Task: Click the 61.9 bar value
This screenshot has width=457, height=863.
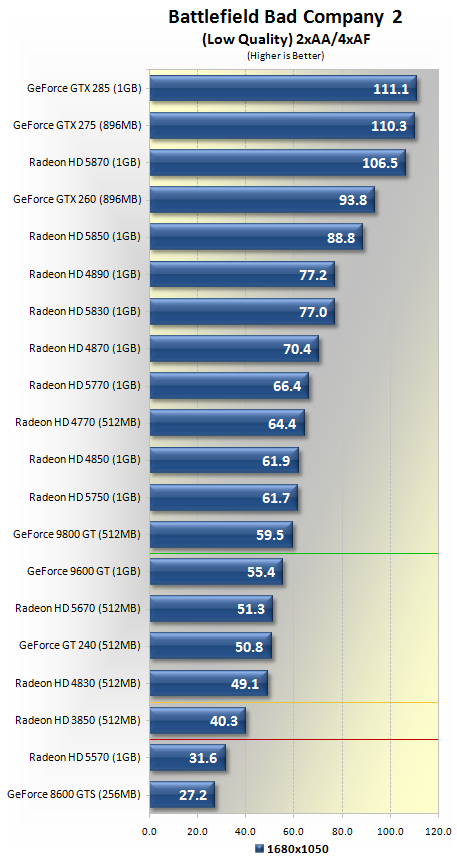Action: [x=276, y=461]
